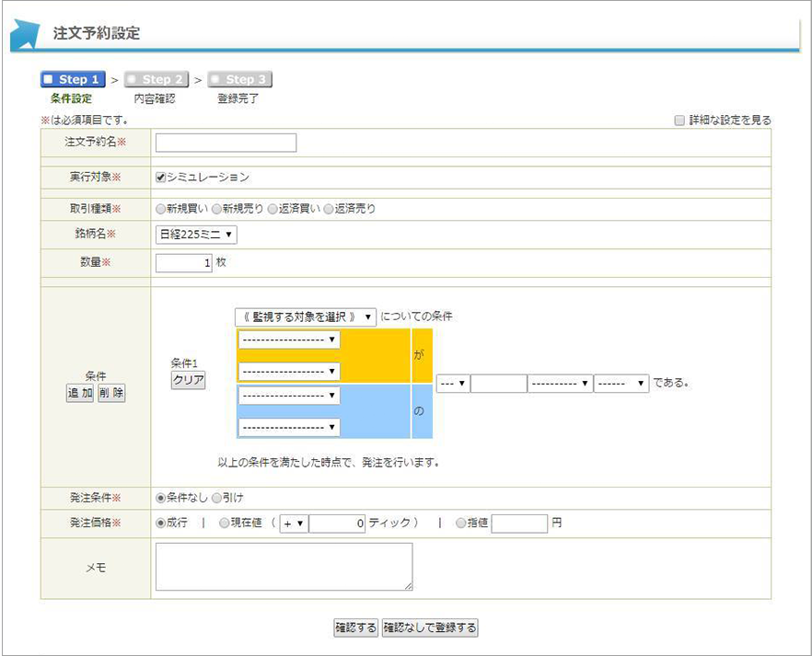This screenshot has width=812, height=656.
Task: Open the 日経225ミニ symbol dropdown
Action: click(196, 235)
